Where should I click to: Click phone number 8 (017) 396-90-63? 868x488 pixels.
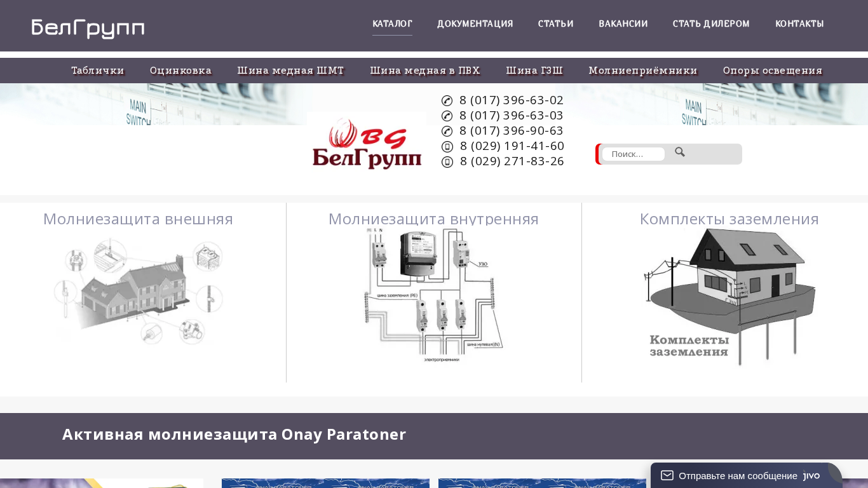click(512, 131)
